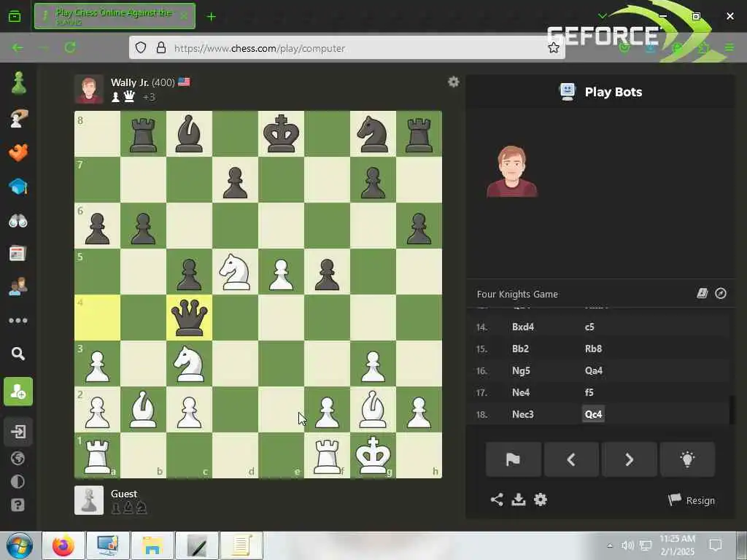
Task: Bookmark page with star icon
Action: coord(553,47)
